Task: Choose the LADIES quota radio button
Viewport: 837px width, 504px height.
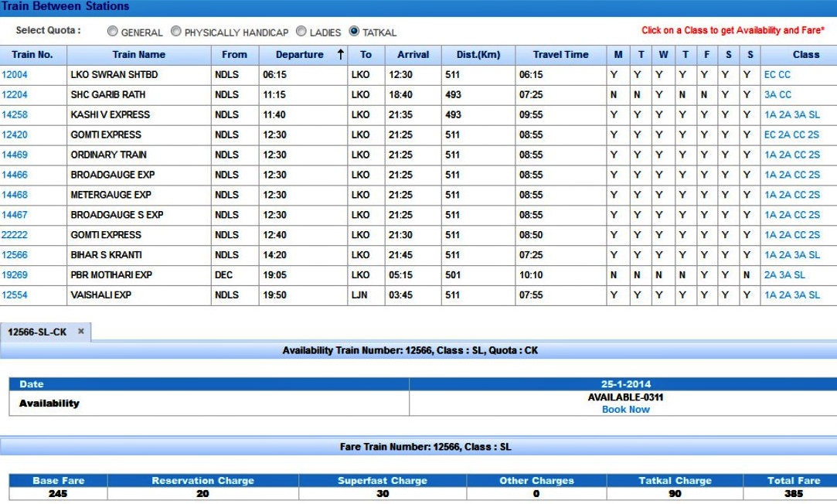Action: point(301,32)
